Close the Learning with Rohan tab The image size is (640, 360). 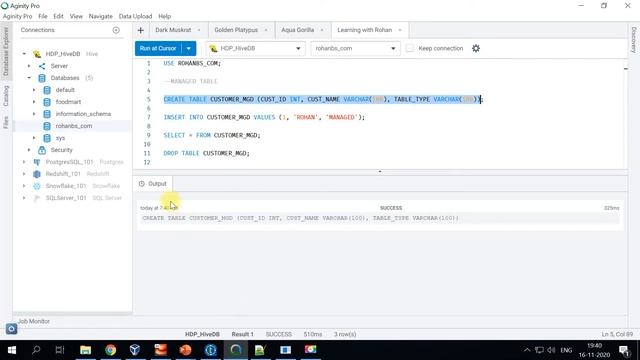click(x=400, y=30)
